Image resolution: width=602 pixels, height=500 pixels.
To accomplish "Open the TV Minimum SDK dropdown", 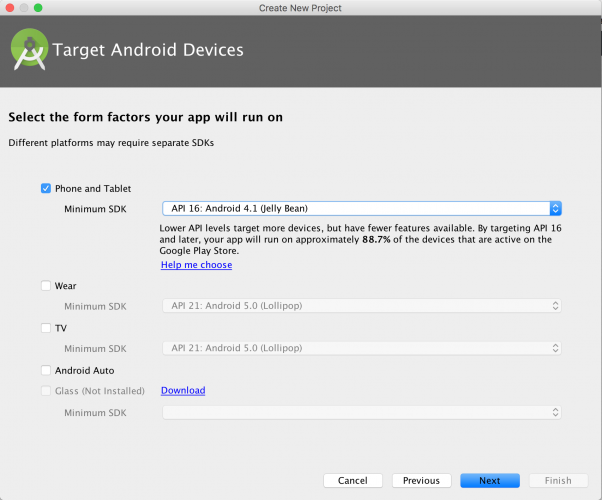I will 362,348.
